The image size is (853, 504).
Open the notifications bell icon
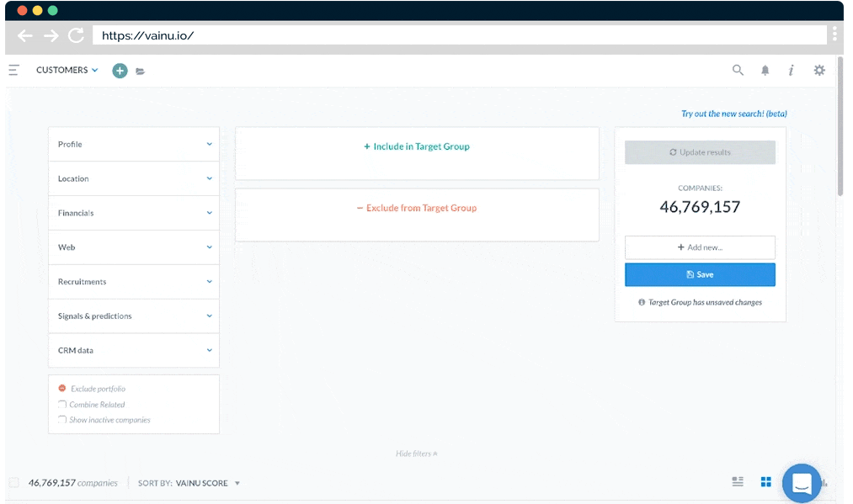pyautogui.click(x=765, y=71)
